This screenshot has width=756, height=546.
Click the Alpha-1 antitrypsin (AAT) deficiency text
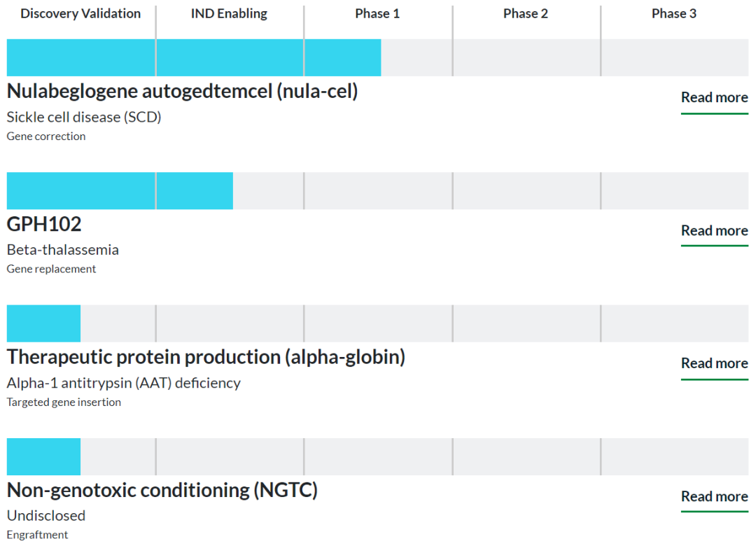123,383
